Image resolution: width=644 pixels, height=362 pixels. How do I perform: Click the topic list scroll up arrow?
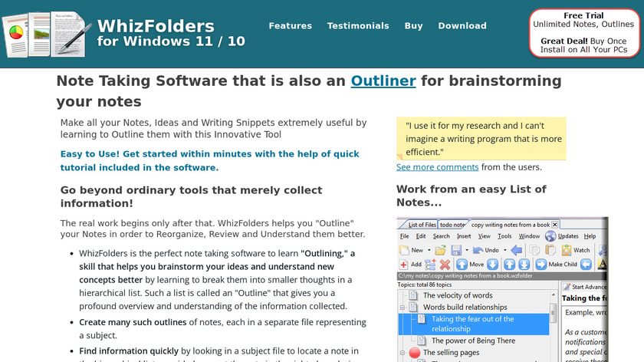click(x=554, y=295)
